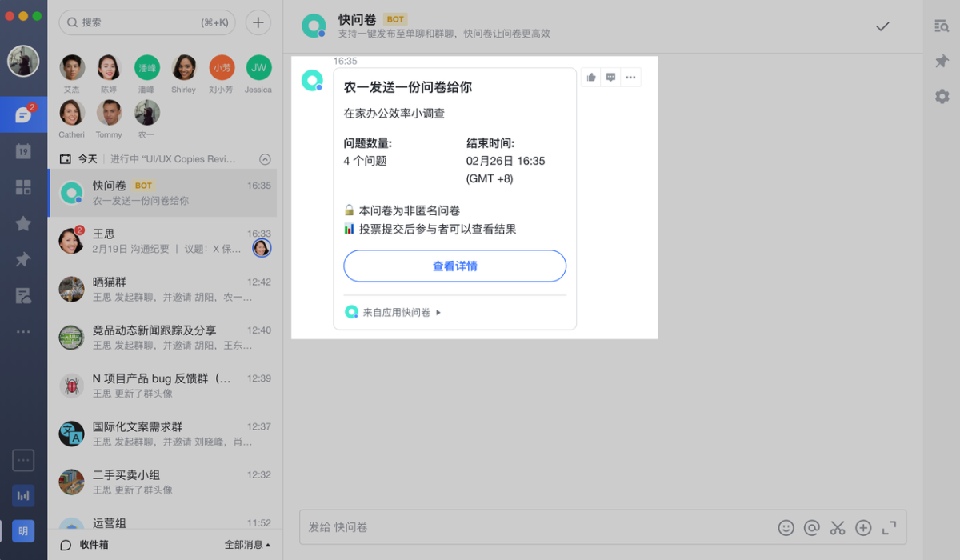Open the bar chart app in the bottom sidebar
Image resolution: width=960 pixels, height=560 pixels.
pos(23,496)
